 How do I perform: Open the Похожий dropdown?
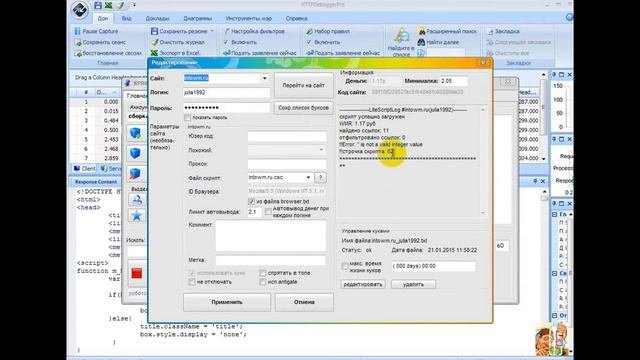[321, 150]
